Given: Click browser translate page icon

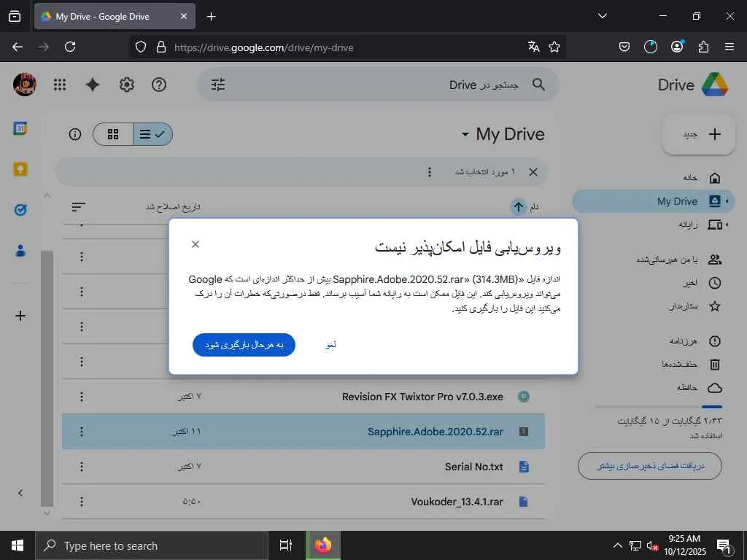Looking at the screenshot, I should pyautogui.click(x=533, y=47).
